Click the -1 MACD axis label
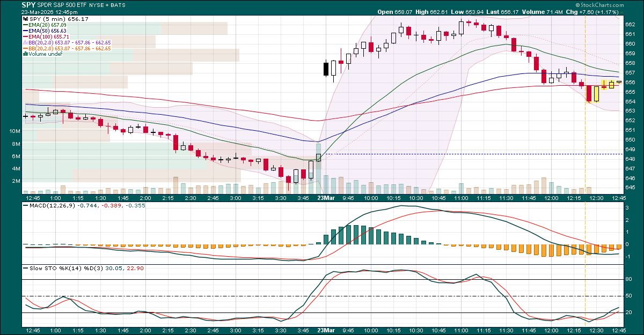 [629, 256]
